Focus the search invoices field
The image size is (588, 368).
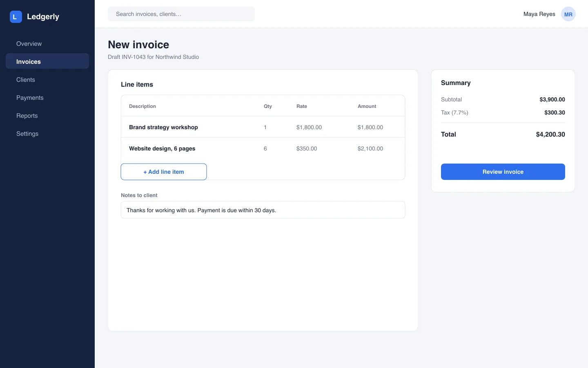(181, 14)
